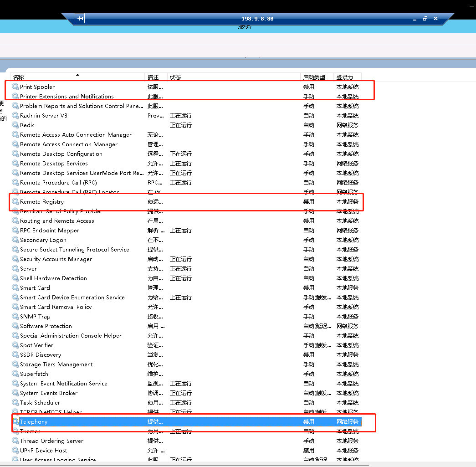Select Routing and Remote Access service
Screen dimensions: 476x467
tap(57, 221)
